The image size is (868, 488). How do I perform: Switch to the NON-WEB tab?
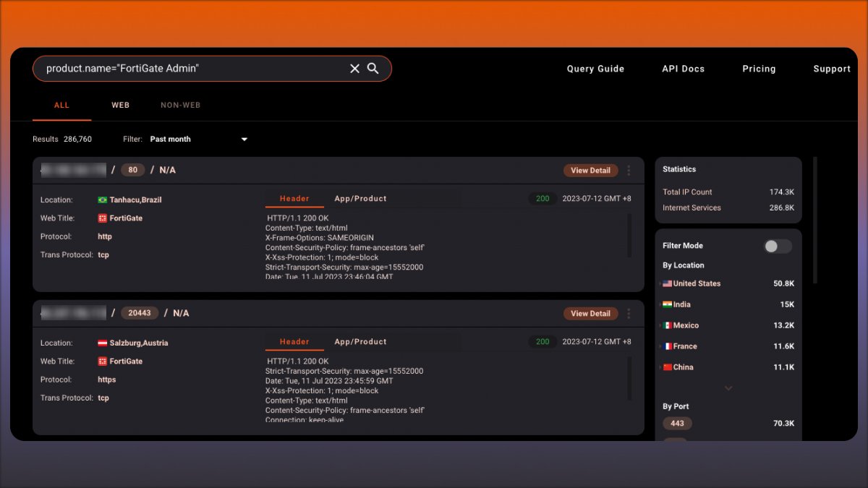pos(181,106)
